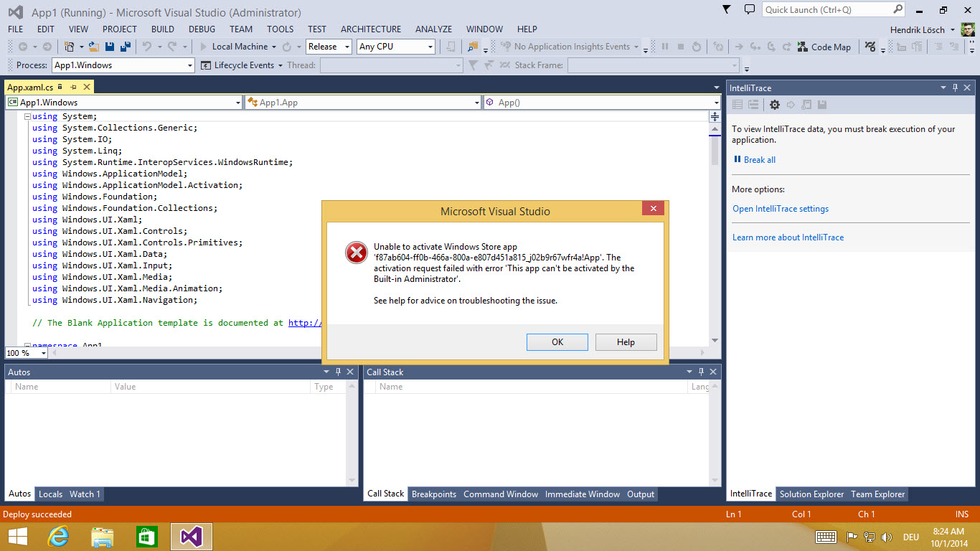Click the Hendrik Lösch account name
This screenshot has width=980, height=551.
pos(917,29)
